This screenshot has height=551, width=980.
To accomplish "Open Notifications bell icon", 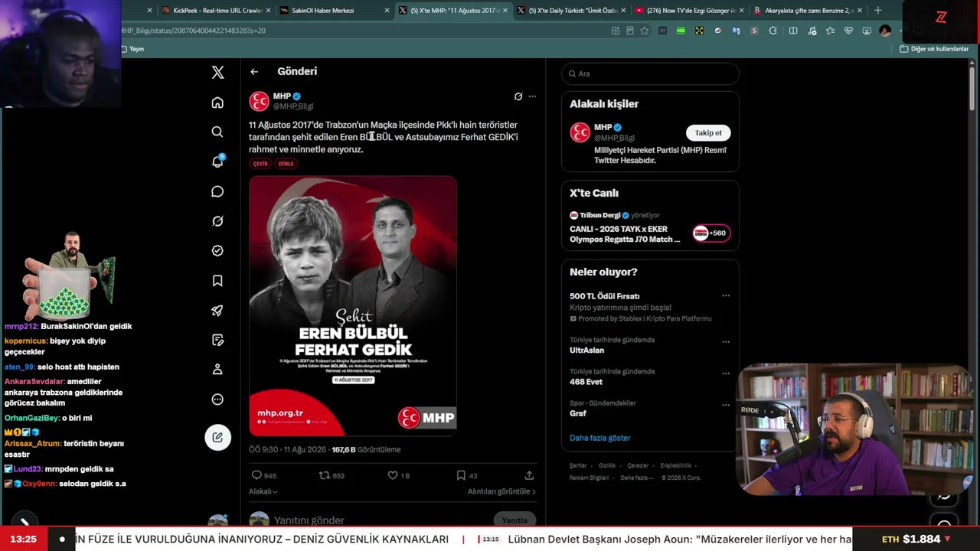I will [x=217, y=161].
